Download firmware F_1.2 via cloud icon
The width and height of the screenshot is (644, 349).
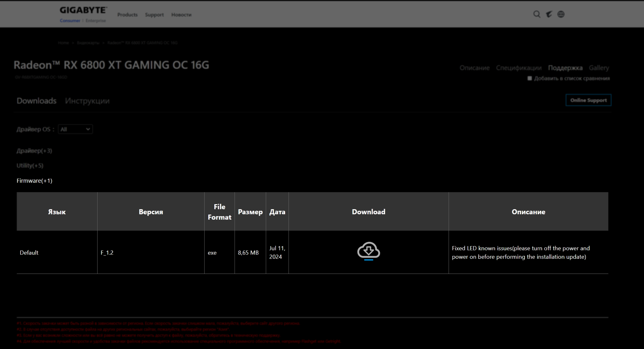368,251
